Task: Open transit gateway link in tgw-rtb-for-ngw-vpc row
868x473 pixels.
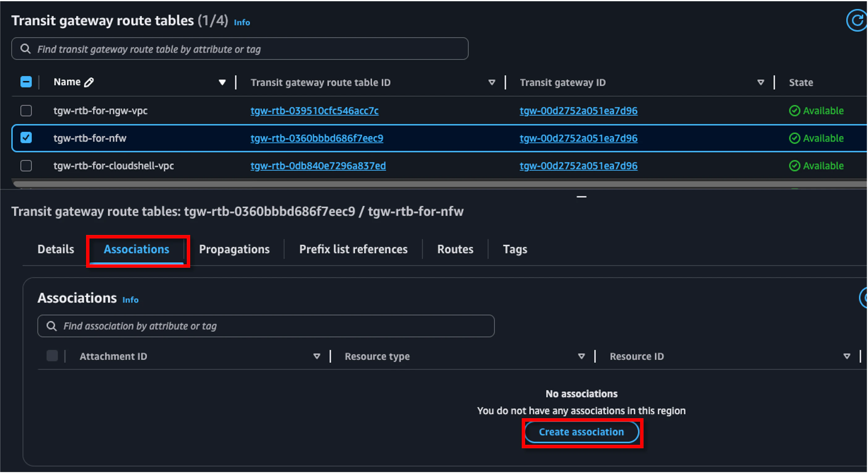Action: pyautogui.click(x=578, y=111)
